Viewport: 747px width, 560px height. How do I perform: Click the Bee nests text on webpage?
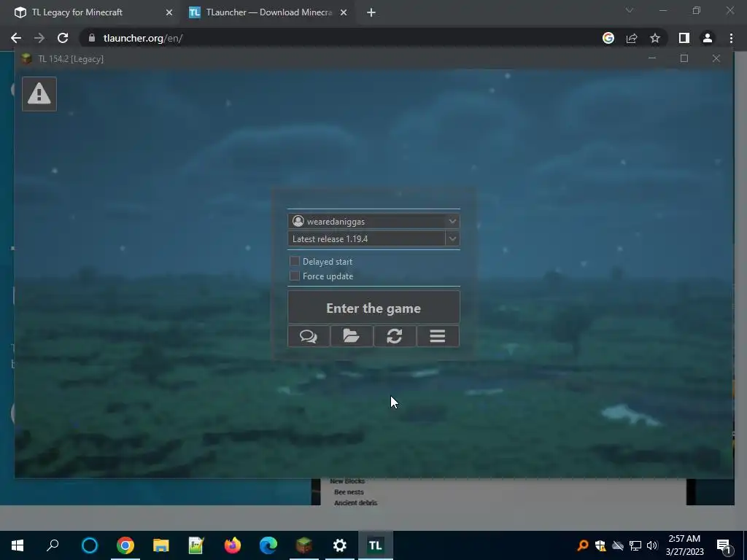coord(349,492)
